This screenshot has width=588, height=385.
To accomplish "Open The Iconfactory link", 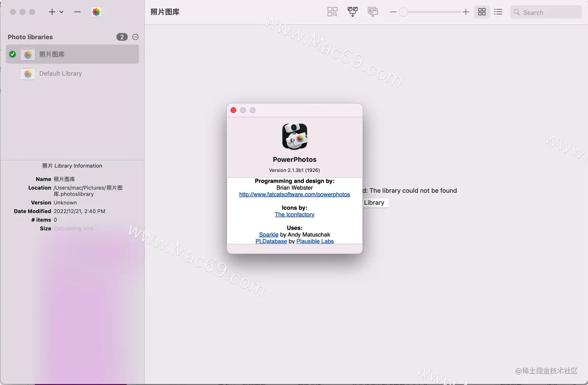I will (294, 214).
